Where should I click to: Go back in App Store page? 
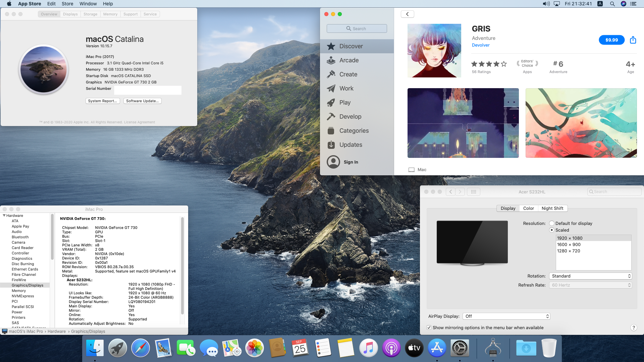[x=408, y=14]
